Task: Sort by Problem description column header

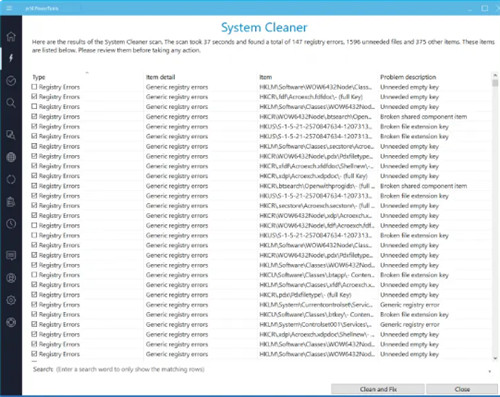Action: coord(408,77)
